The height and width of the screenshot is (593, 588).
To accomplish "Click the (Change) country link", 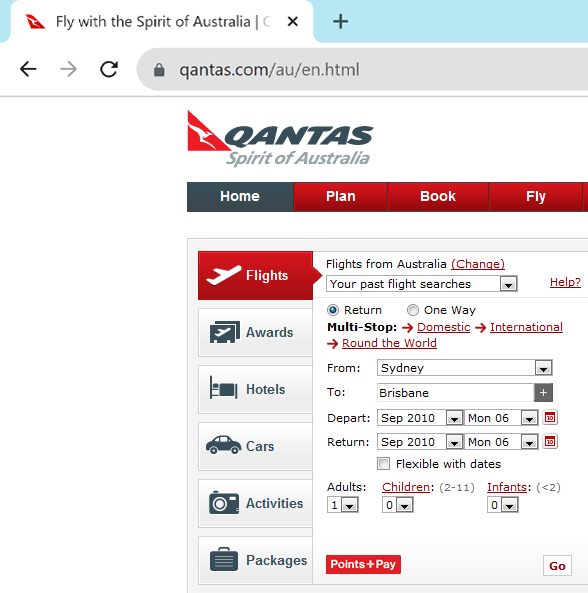I will (x=478, y=264).
